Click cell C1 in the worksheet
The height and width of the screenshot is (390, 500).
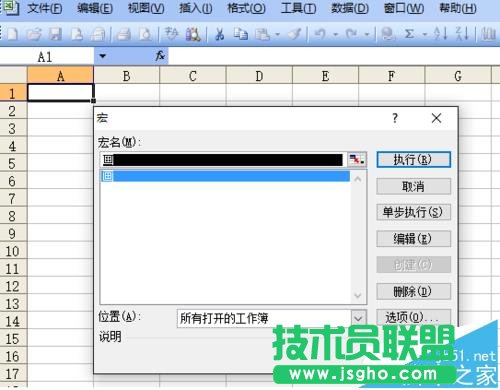(x=193, y=92)
